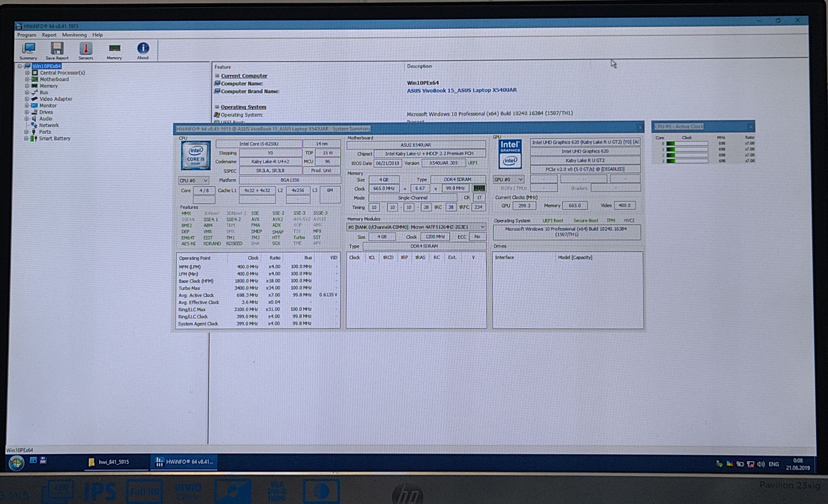Image resolution: width=828 pixels, height=504 pixels.
Task: Click the volume speaker tray icon
Action: click(760, 464)
